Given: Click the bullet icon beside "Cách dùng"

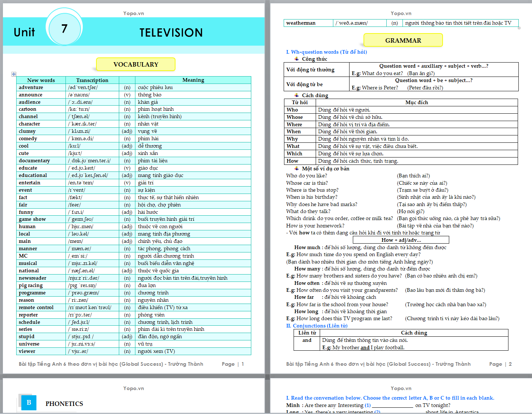Looking at the screenshot, I should pyautogui.click(x=297, y=95).
